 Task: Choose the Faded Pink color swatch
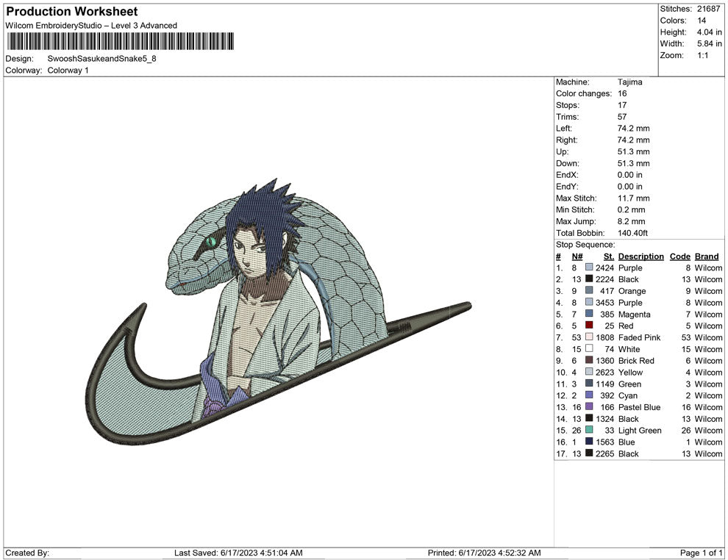[589, 337]
